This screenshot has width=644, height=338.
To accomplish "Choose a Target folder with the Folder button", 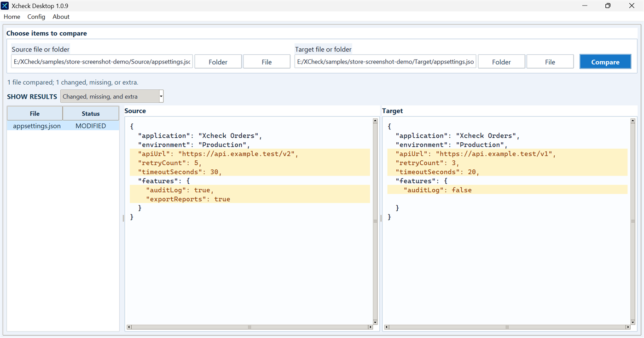I will (x=501, y=62).
